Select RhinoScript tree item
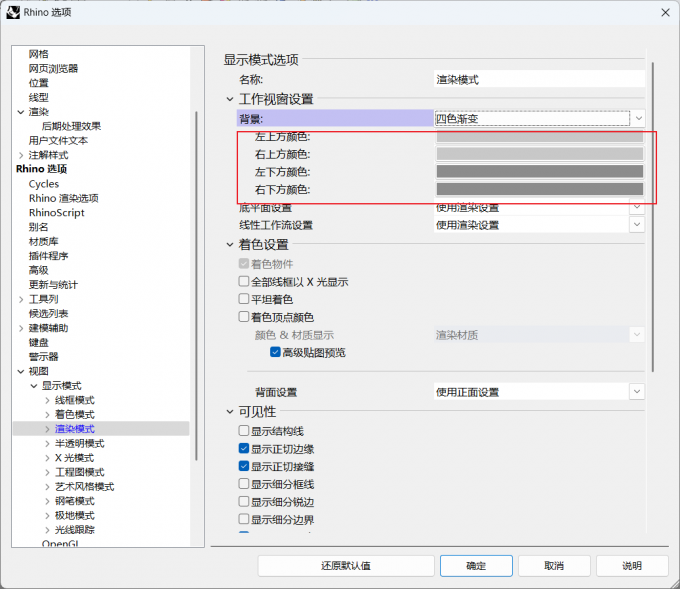This screenshot has height=589, width=680. click(x=57, y=213)
